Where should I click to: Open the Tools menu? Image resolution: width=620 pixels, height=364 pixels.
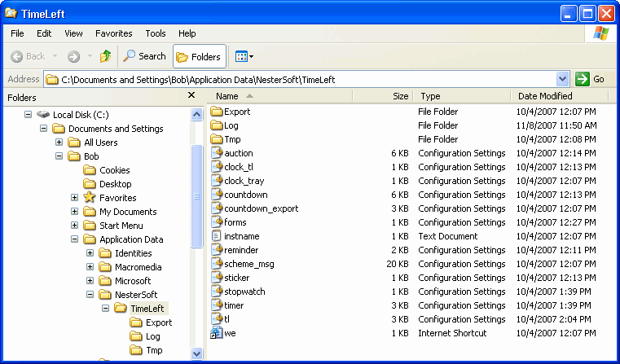click(156, 33)
